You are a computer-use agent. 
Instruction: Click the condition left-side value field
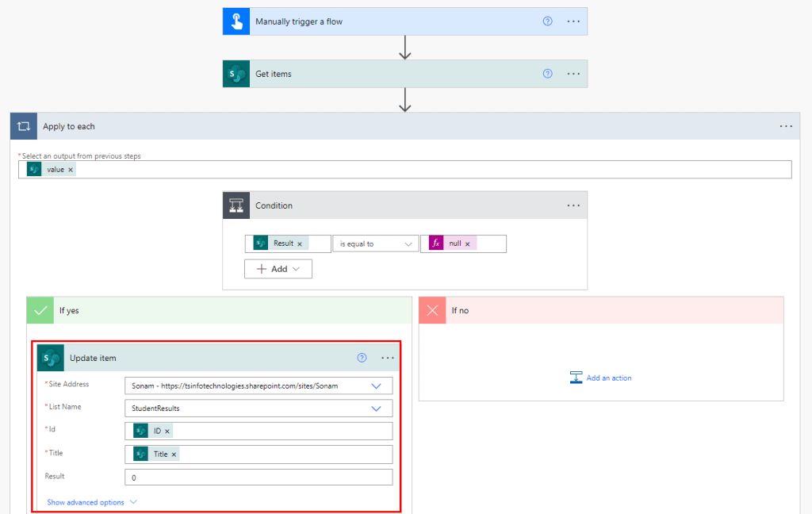pyautogui.click(x=288, y=244)
